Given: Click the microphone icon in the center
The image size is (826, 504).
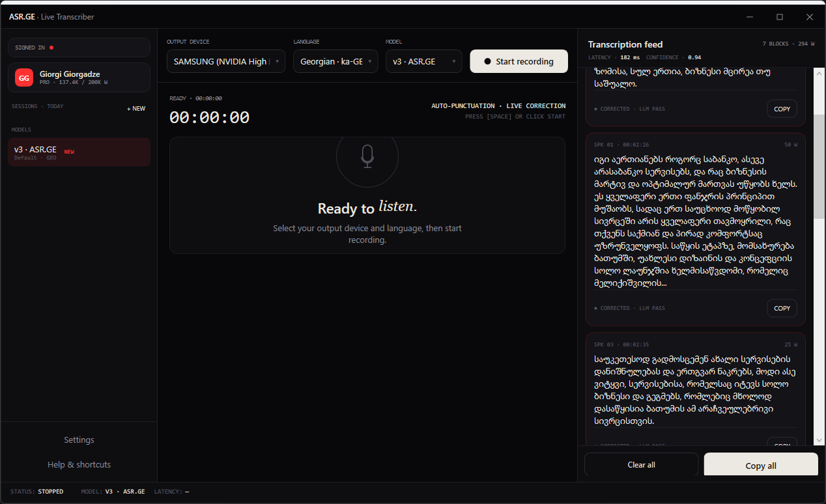Looking at the screenshot, I should (x=367, y=156).
